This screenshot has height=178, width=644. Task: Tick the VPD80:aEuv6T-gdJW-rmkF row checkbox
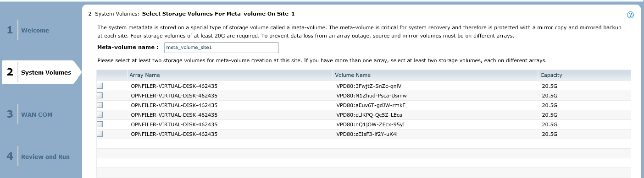pyautogui.click(x=100, y=105)
